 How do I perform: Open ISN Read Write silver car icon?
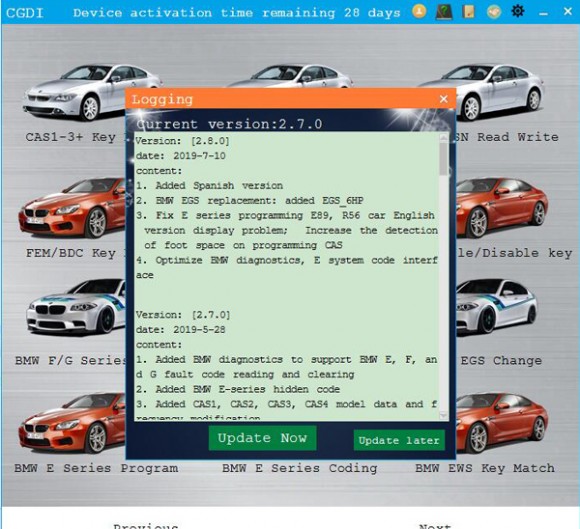[499, 92]
